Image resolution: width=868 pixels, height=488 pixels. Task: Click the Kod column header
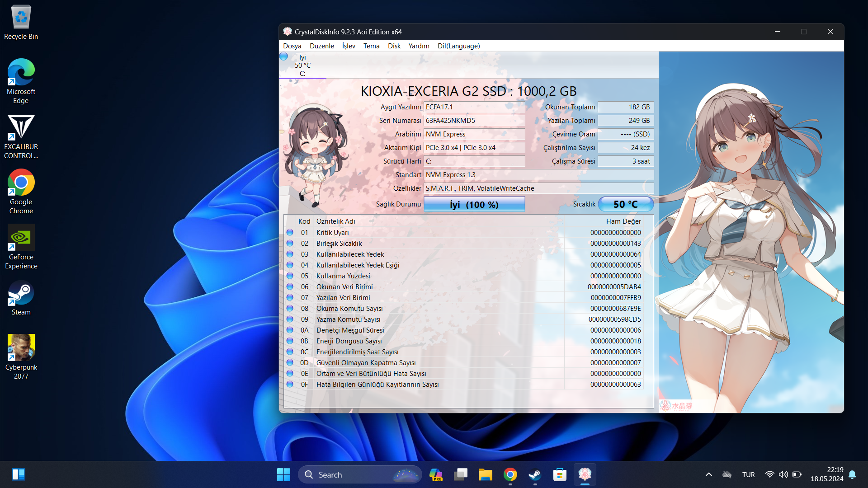[x=304, y=221]
